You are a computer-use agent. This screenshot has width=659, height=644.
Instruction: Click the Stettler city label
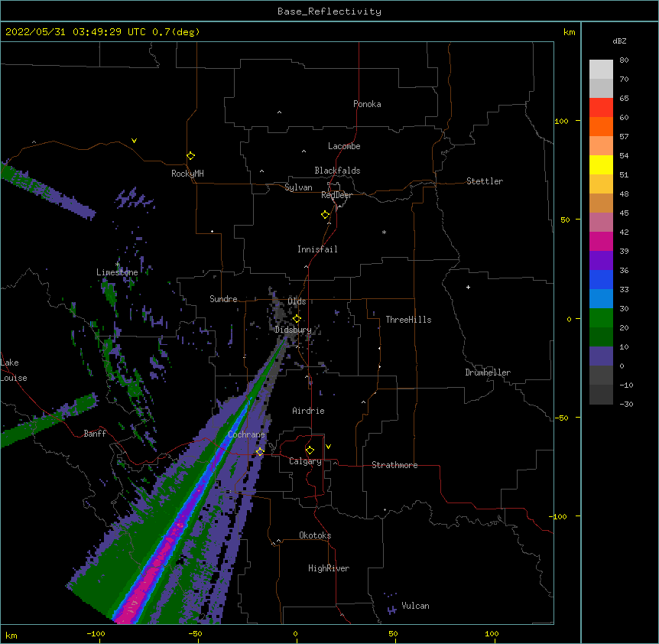(x=485, y=181)
